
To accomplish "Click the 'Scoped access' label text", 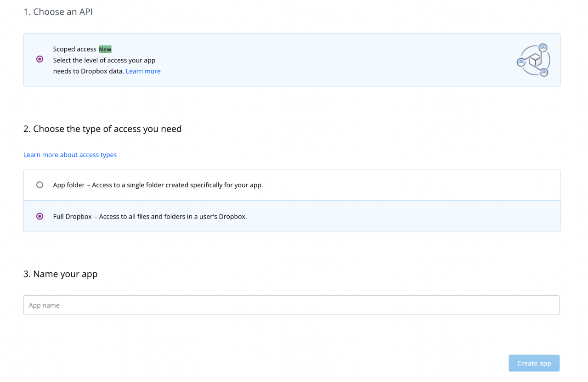I will [75, 49].
